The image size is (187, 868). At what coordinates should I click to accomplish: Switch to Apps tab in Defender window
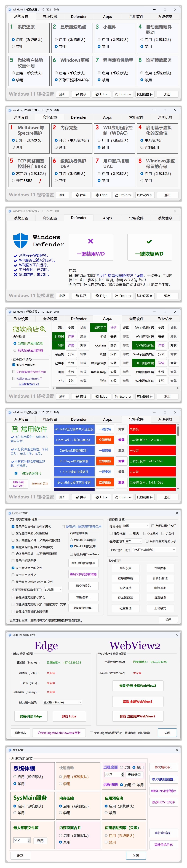107,218
